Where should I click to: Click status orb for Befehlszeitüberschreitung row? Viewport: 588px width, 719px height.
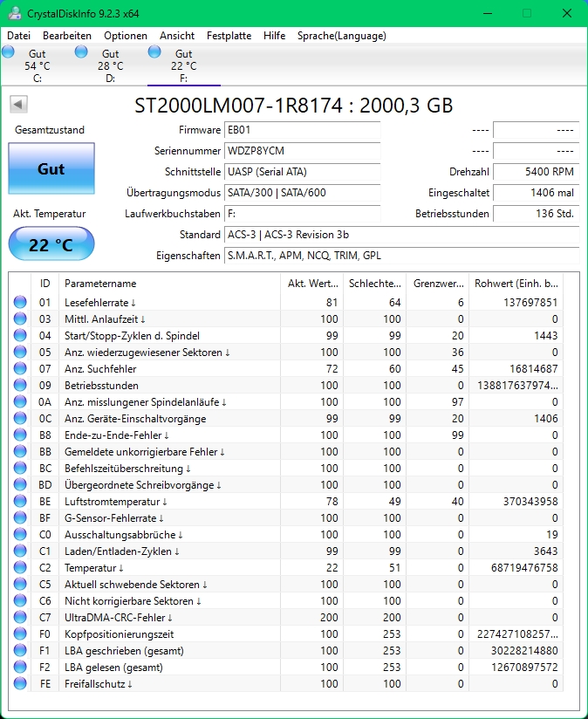(20, 468)
